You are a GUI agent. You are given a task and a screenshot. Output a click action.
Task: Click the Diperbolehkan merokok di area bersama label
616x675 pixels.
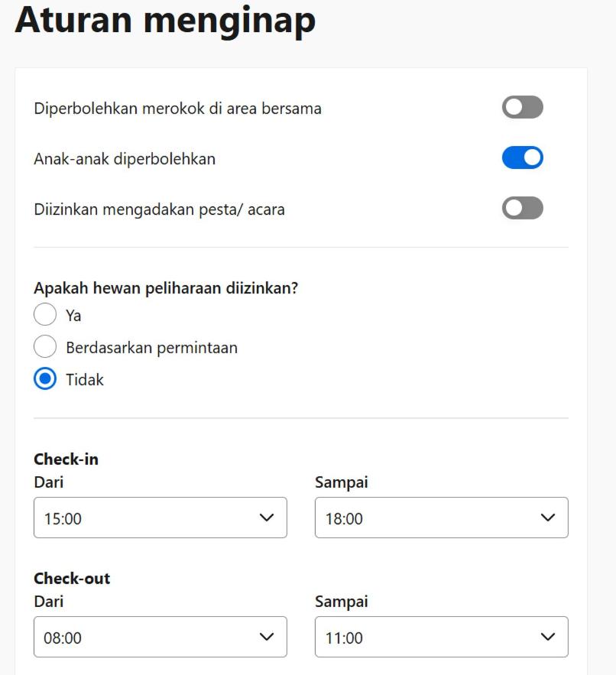click(177, 109)
